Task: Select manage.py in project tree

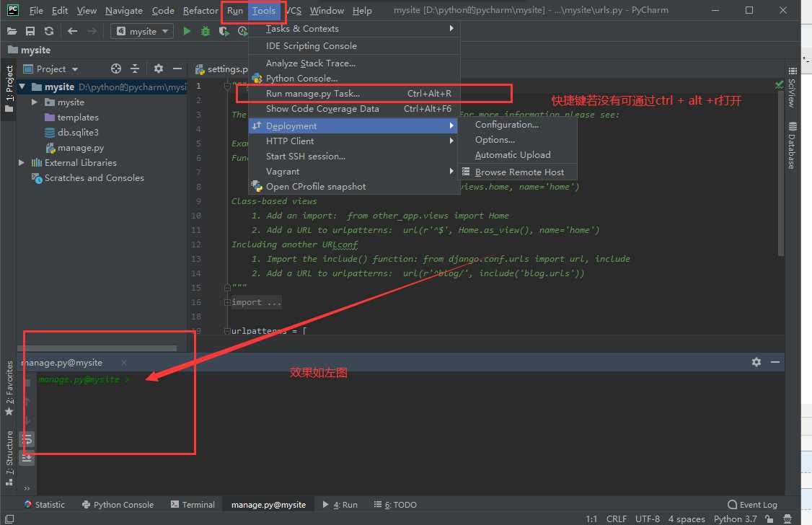Action: coord(80,148)
